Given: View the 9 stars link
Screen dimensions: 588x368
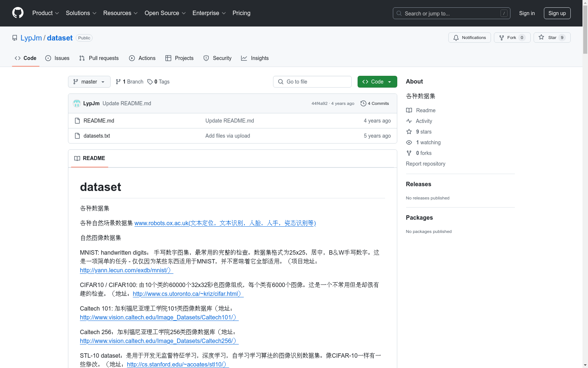Looking at the screenshot, I should (419, 132).
